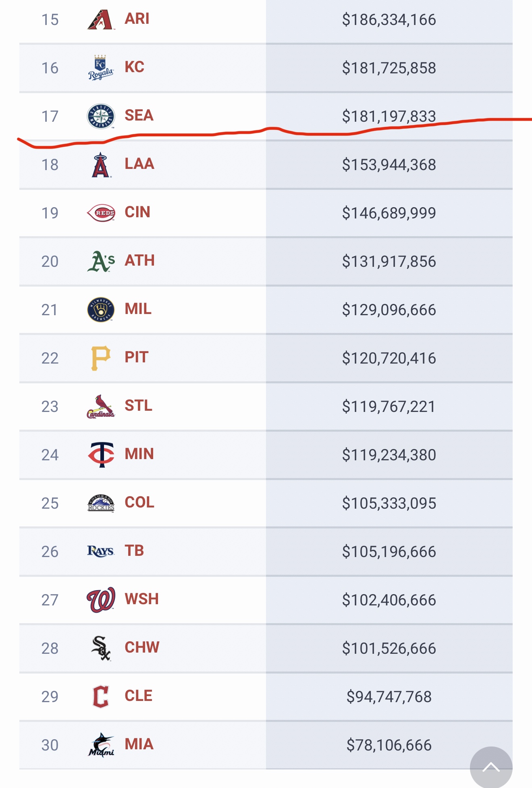Open the TB team link
Image resolution: width=532 pixels, height=788 pixels.
[x=134, y=551]
